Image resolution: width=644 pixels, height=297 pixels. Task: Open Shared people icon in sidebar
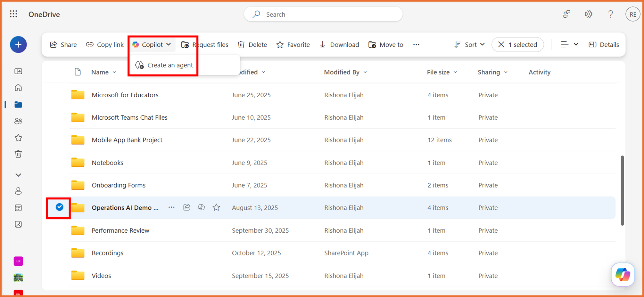pos(18,121)
